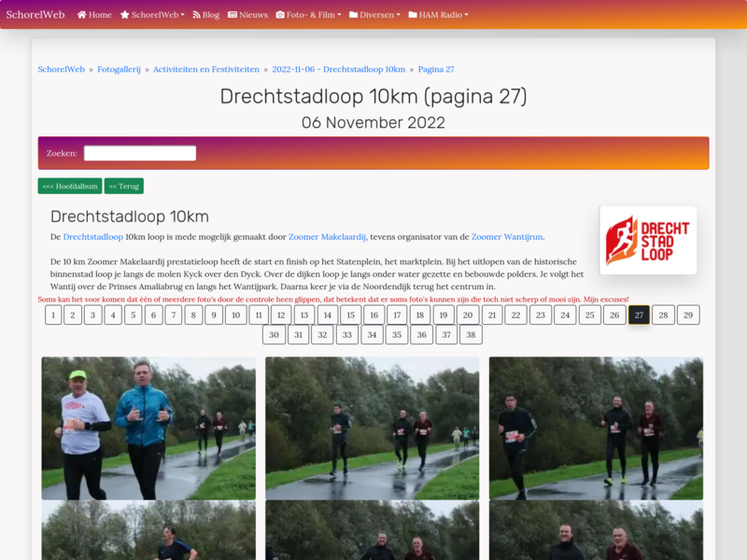Open second-row left photo thumbnail
Image resolution: width=747 pixels, height=560 pixels.
(148, 530)
